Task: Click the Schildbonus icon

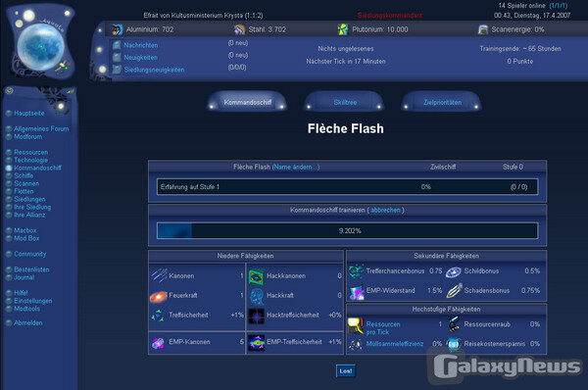Action: tap(454, 271)
